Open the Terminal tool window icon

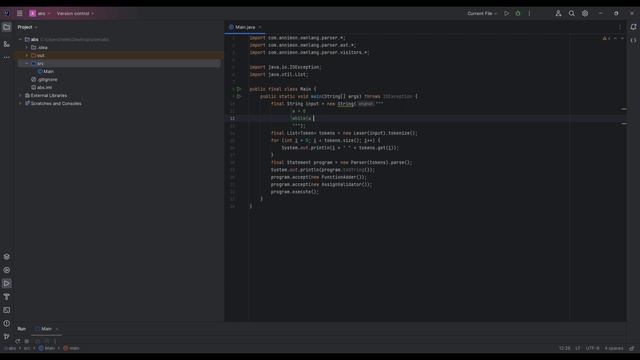[7, 310]
